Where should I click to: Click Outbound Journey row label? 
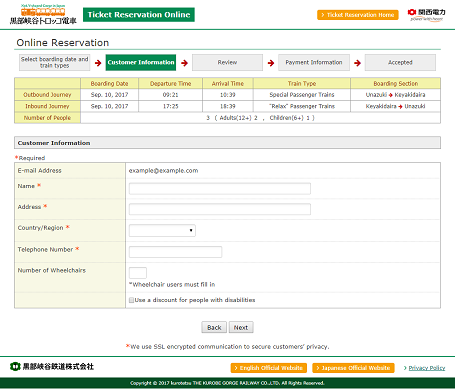click(x=47, y=95)
